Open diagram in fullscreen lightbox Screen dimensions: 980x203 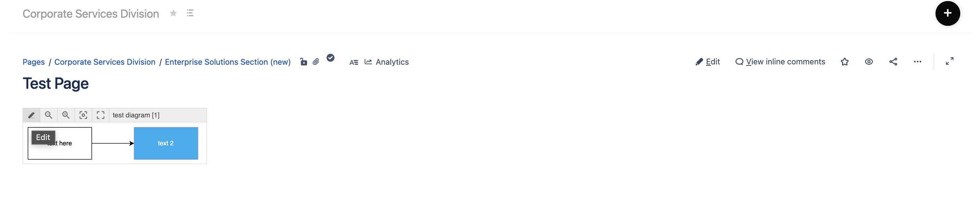pos(100,115)
